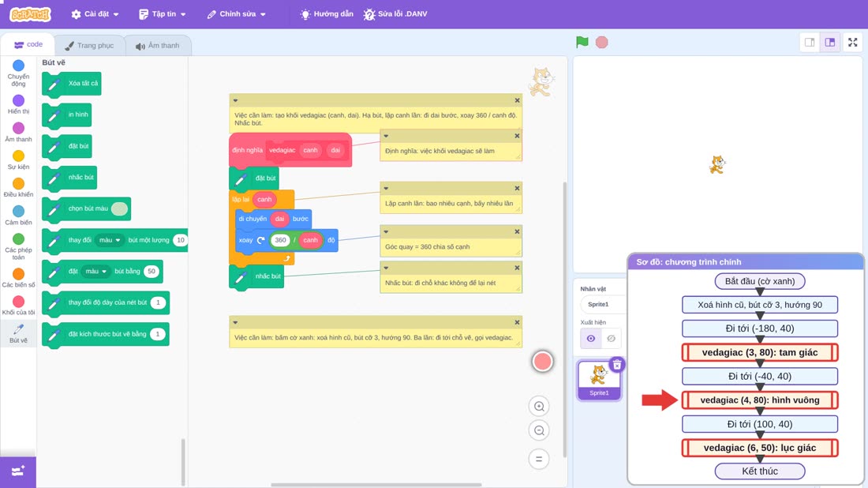Open the add extension button

point(17,471)
